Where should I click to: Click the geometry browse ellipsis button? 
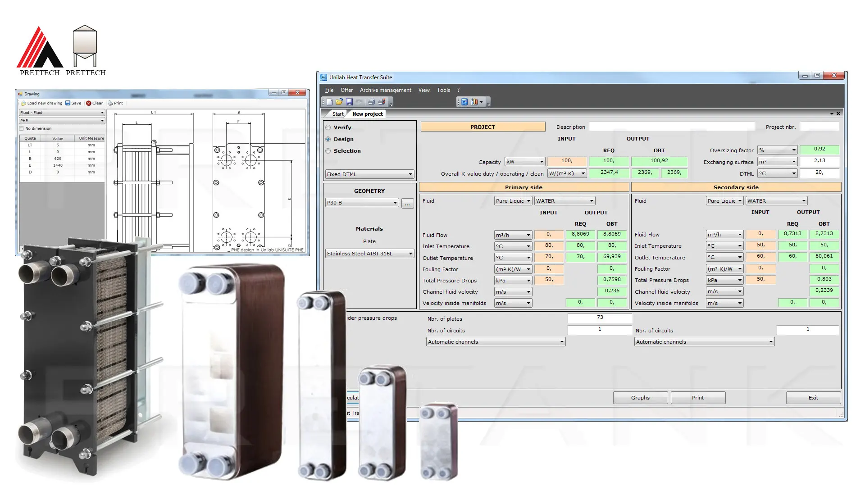pyautogui.click(x=407, y=204)
